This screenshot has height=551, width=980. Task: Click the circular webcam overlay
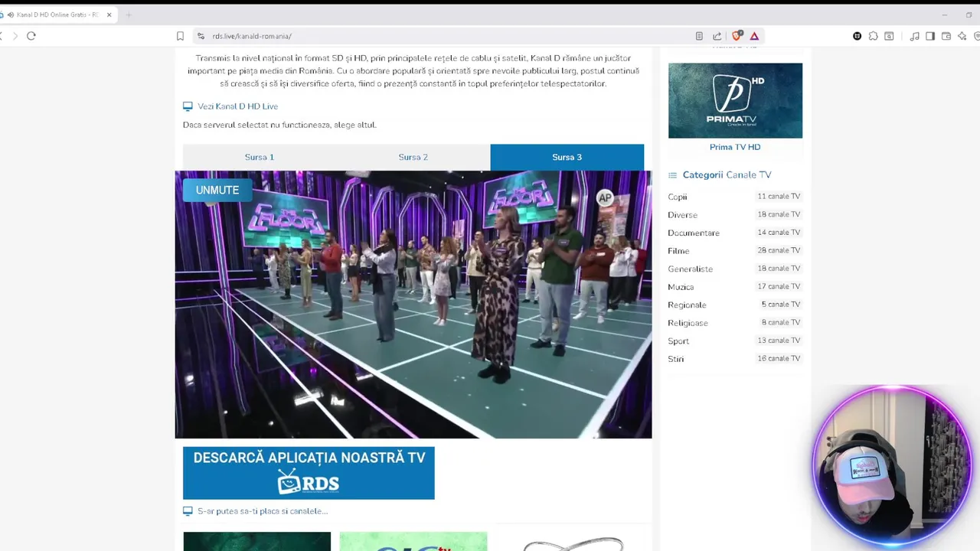click(x=893, y=467)
